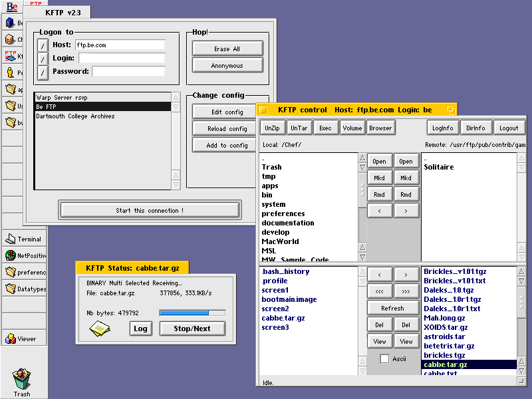Click the Volume button
532x399 pixels.
pos(352,128)
